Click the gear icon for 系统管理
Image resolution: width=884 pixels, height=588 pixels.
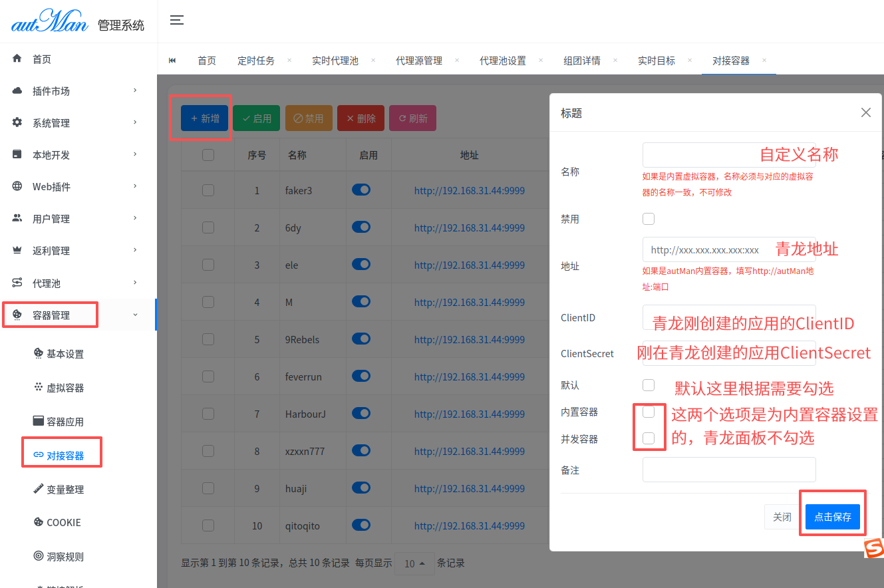(x=17, y=122)
